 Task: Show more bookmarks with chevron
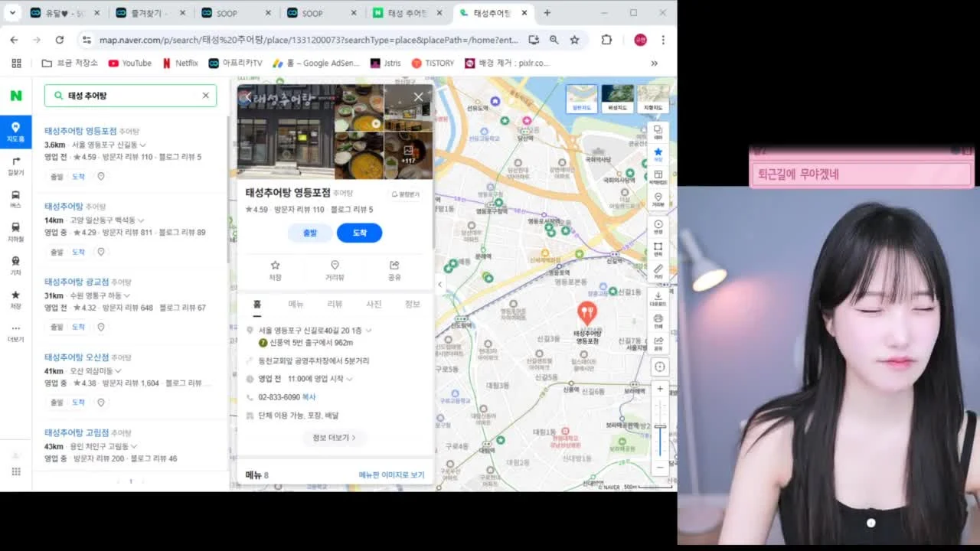click(654, 64)
